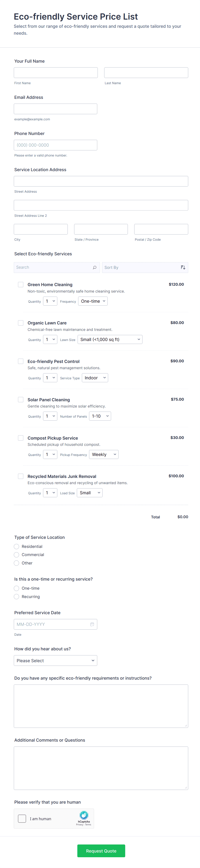
Task: Open the hCaptcha Privacy link
Action: pos(79,825)
